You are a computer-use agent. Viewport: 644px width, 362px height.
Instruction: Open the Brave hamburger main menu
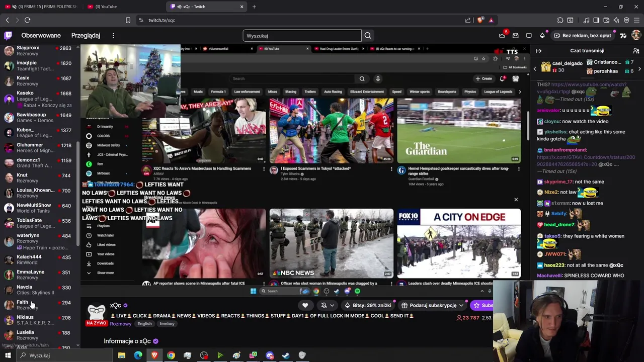tap(636, 20)
